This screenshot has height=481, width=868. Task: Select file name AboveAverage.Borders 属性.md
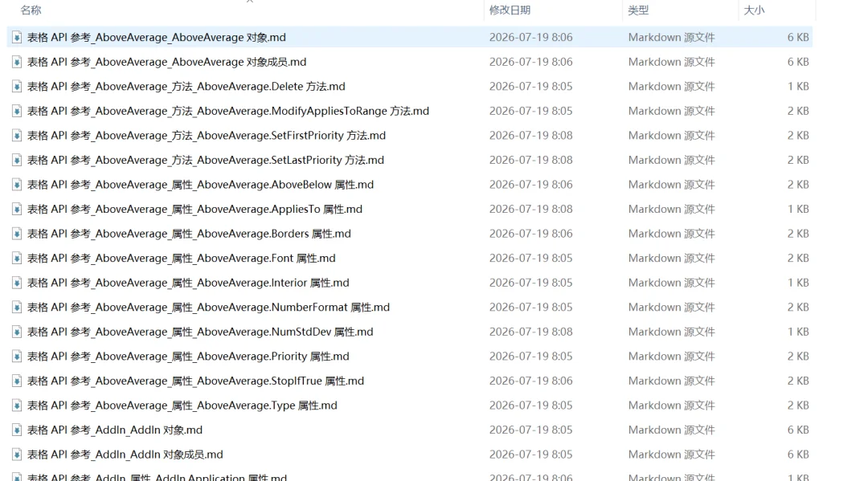point(190,234)
